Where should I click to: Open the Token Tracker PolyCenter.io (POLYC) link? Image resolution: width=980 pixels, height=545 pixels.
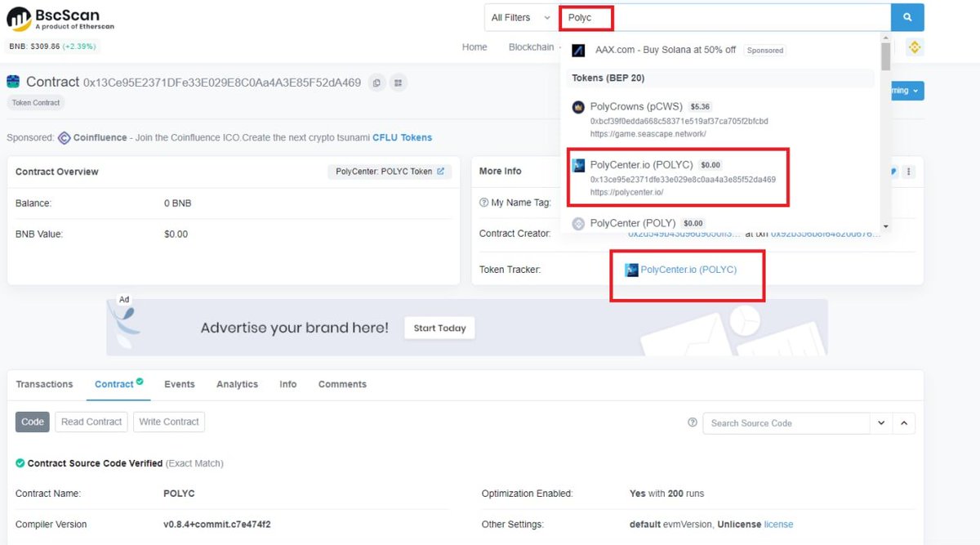click(688, 270)
